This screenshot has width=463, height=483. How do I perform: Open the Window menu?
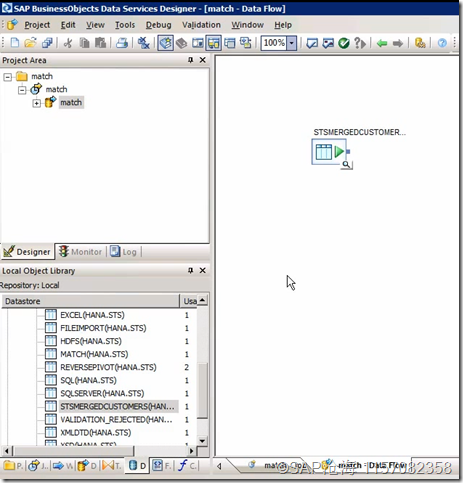tap(247, 25)
